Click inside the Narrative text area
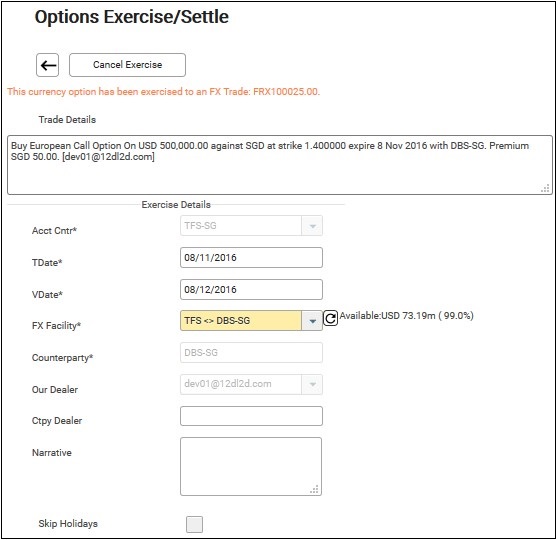Viewport: 558px width, 540px height. (251, 466)
